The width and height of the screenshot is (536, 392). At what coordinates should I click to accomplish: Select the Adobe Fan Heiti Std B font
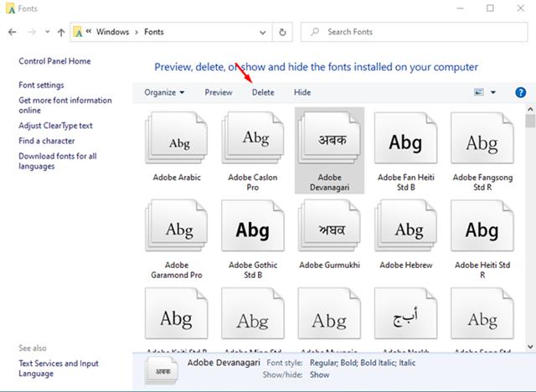click(x=405, y=138)
